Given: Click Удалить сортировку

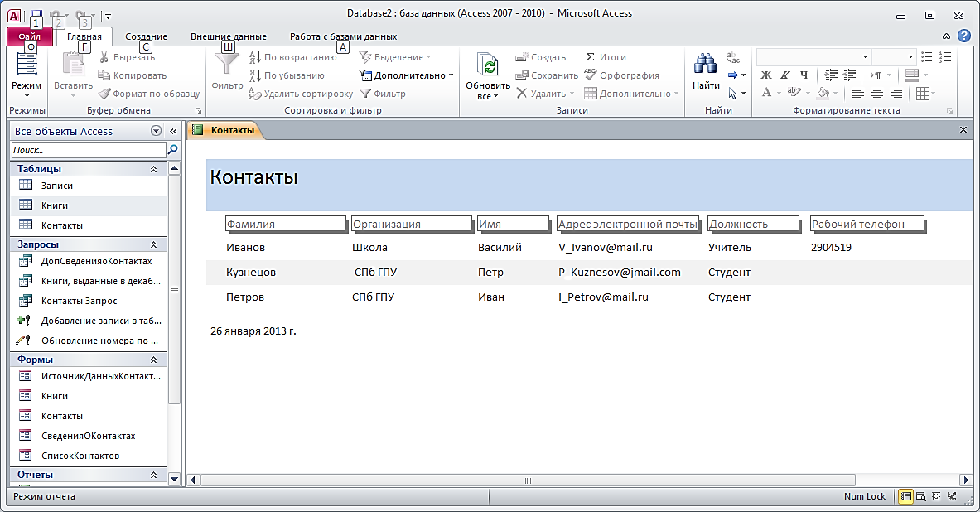Looking at the screenshot, I should point(301,93).
